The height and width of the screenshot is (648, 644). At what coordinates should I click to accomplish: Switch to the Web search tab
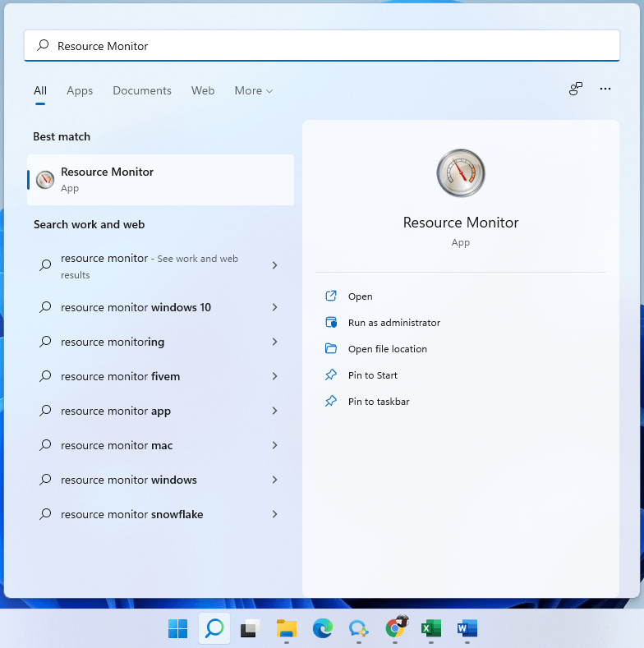(203, 90)
